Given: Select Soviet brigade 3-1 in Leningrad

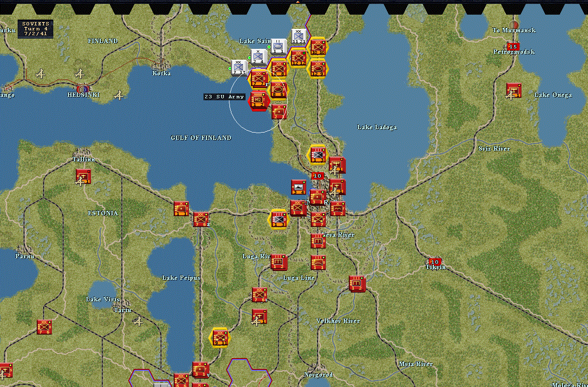Looking at the screenshot, I should (x=318, y=197).
